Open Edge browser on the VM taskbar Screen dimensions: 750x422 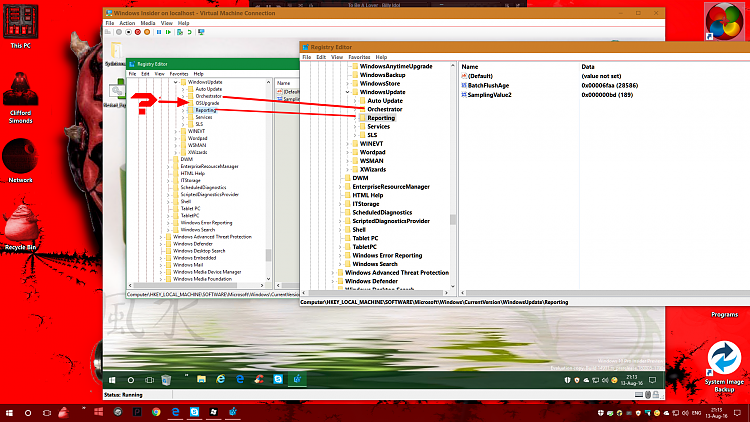point(240,379)
